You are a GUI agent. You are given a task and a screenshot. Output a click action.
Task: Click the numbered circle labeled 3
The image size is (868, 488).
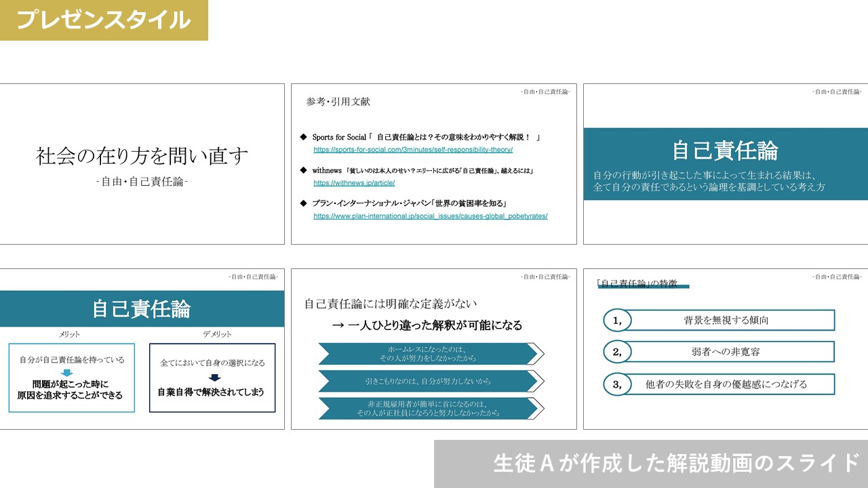[x=617, y=384]
